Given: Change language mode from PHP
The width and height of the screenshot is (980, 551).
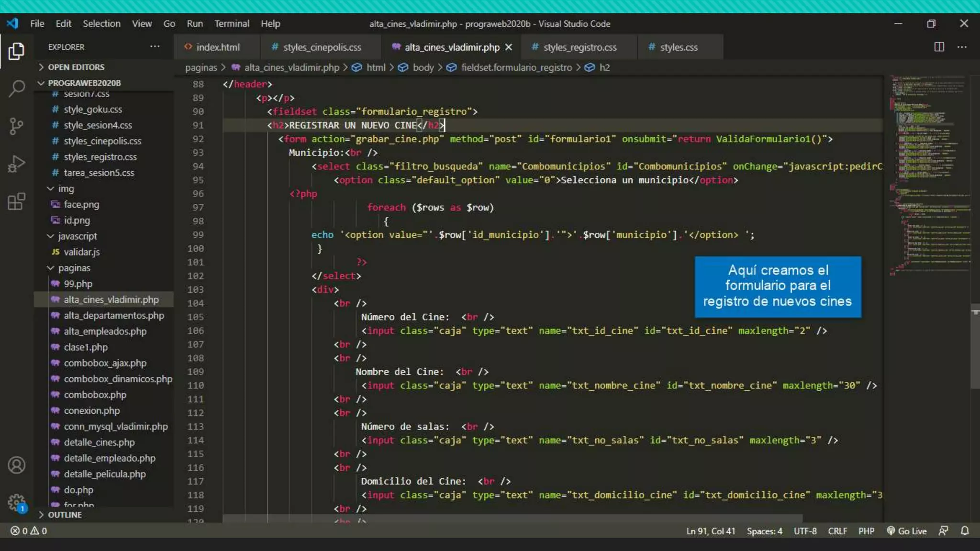Looking at the screenshot, I should 866,531.
